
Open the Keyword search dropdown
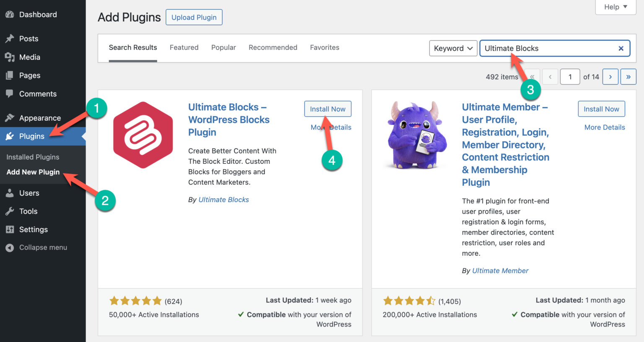[x=453, y=48]
